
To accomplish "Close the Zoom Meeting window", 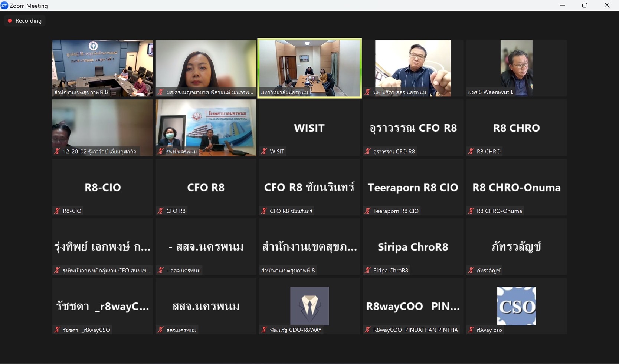I will tap(607, 6).
